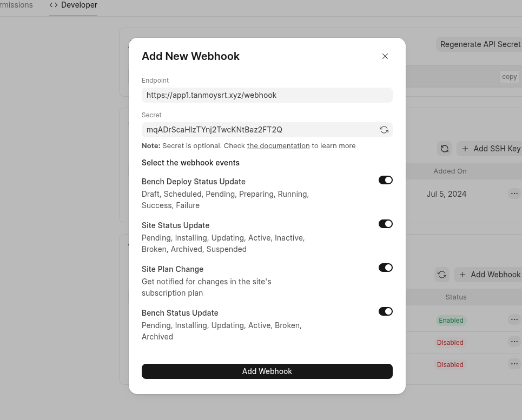
Task: Open three-dot menu for Enabled webhook row
Action: point(514,319)
